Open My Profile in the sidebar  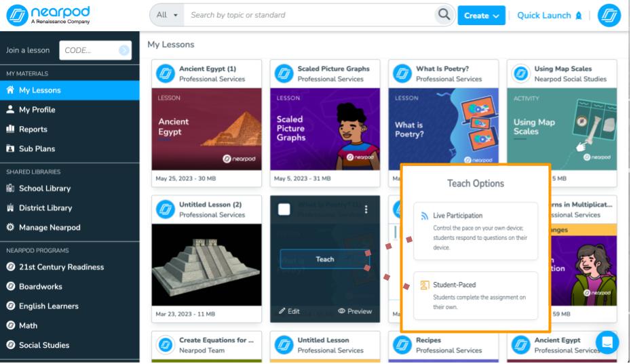point(70,110)
